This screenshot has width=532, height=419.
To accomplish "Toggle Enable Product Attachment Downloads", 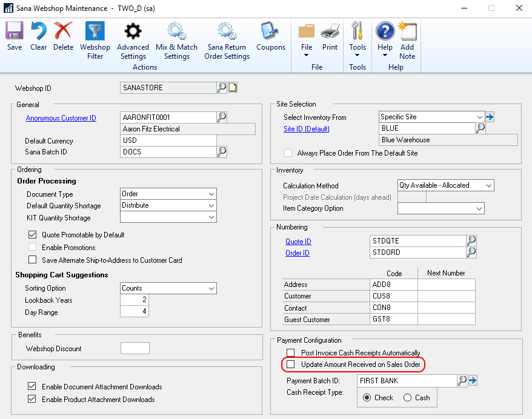I will point(32,399).
